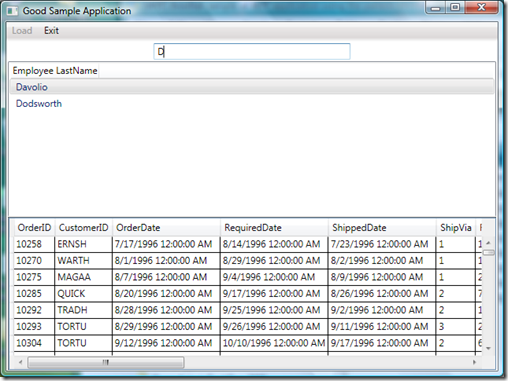The height and width of the screenshot is (381, 508).
Task: Click order date 9/12/1996 cell
Action: [166, 343]
